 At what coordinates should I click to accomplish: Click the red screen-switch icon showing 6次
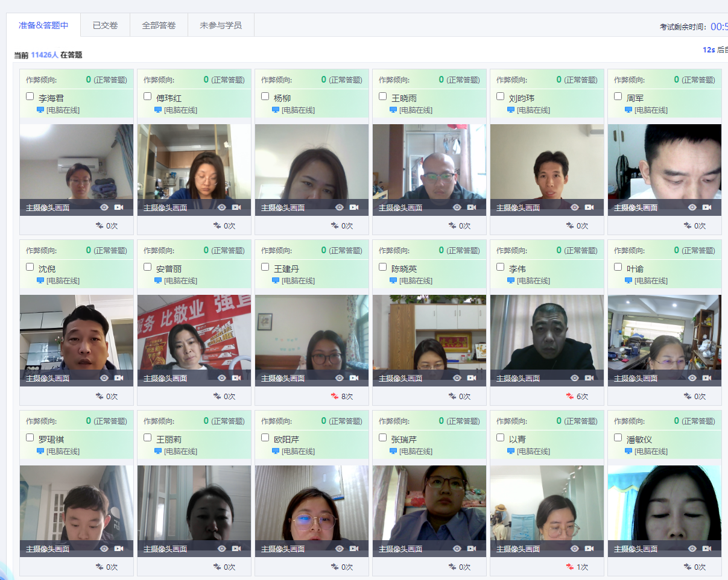570,397
